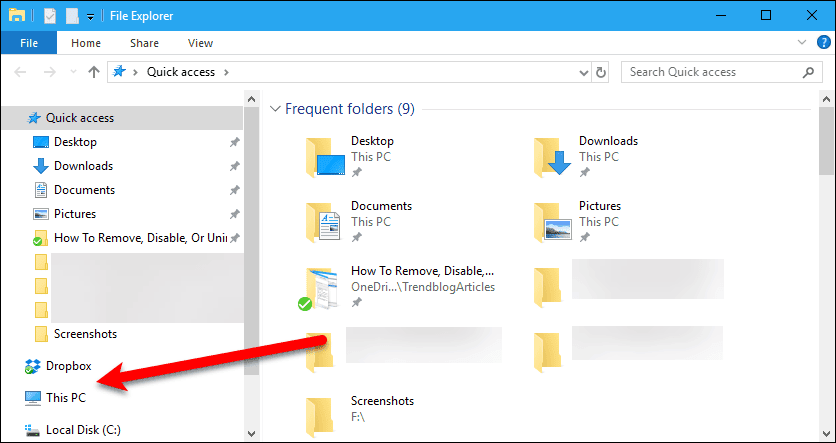Toggle the pin beside Pictures in sidebar
836x443 pixels.
tap(234, 214)
